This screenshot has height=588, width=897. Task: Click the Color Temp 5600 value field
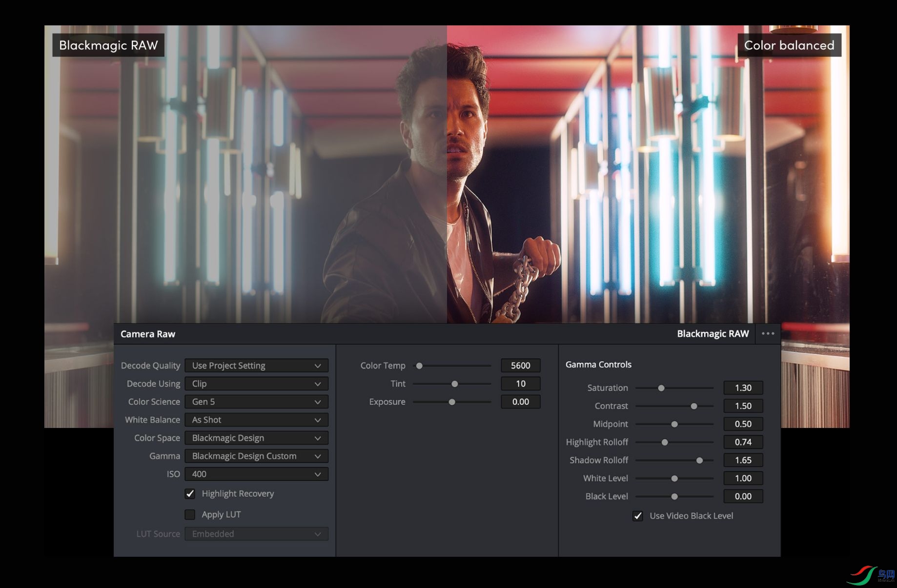pos(521,365)
